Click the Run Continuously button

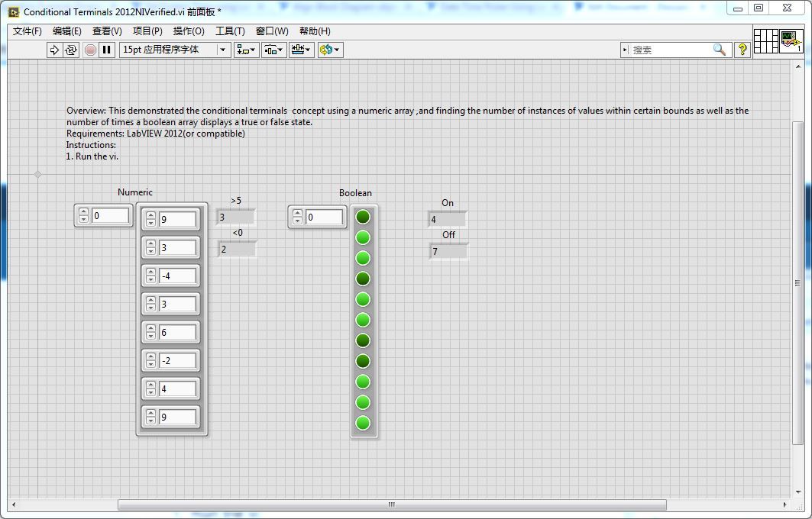click(x=71, y=50)
